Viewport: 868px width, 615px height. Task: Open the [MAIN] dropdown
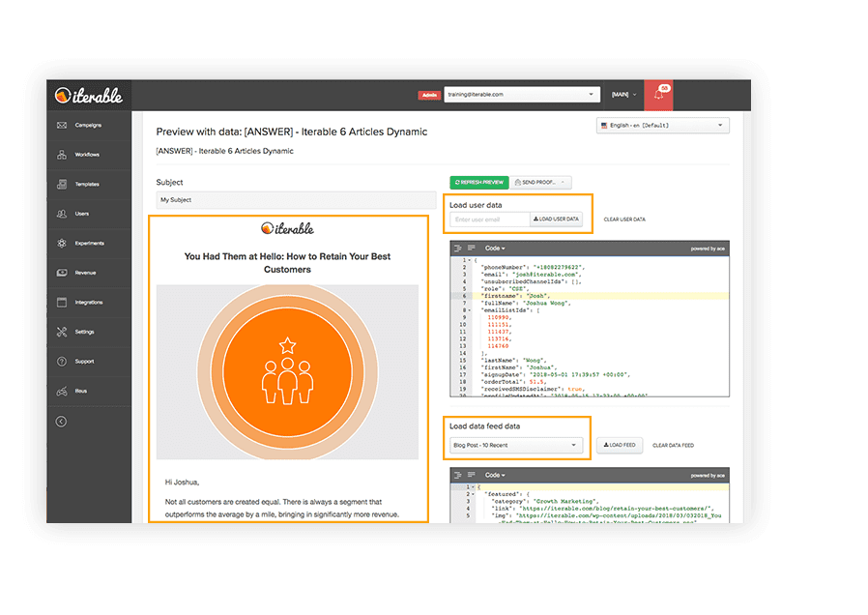tap(623, 95)
